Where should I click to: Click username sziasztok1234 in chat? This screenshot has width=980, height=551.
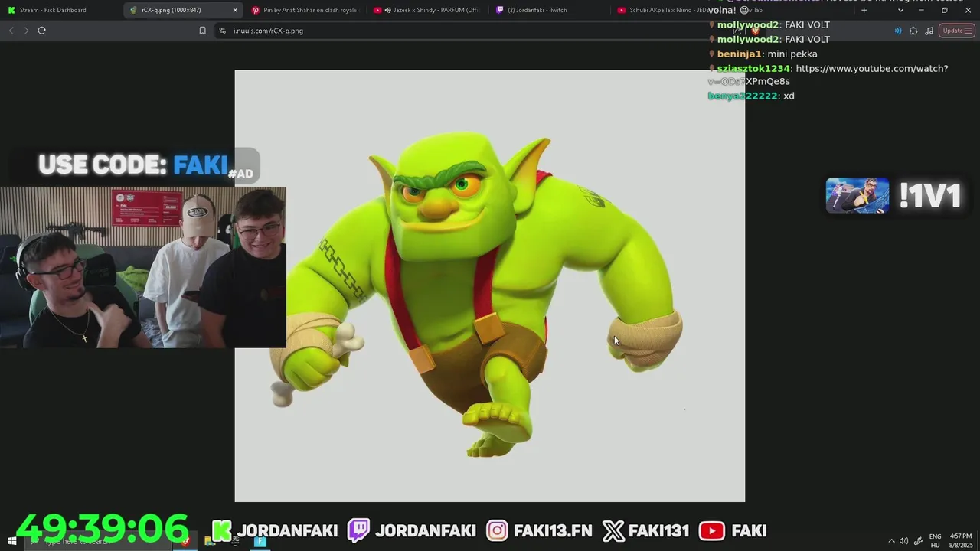click(x=753, y=69)
